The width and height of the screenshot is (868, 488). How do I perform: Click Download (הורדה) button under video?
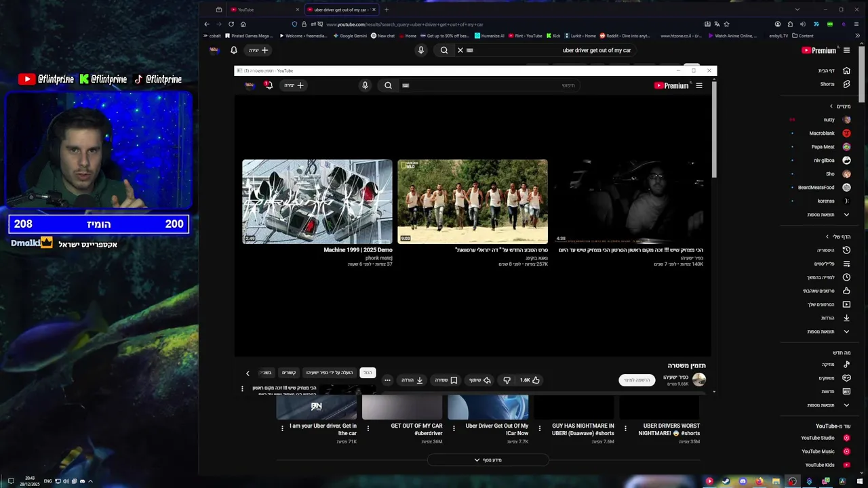tap(412, 380)
